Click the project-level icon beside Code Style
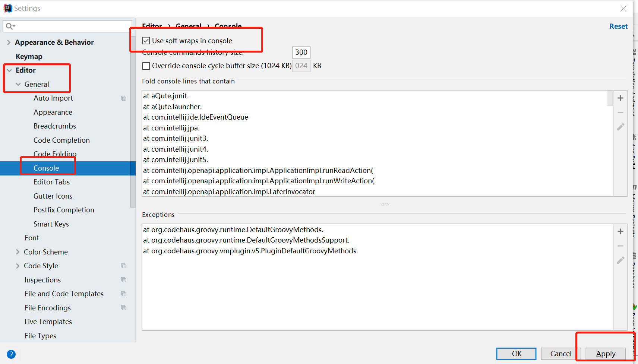This screenshot has height=364, width=638. tap(123, 266)
